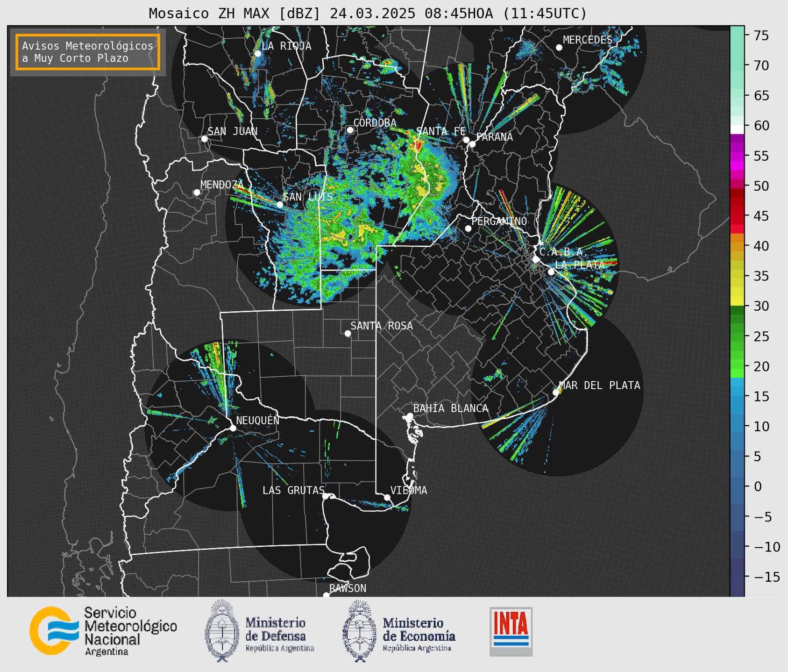The height and width of the screenshot is (672, 788).
Task: Click the Santa Fe city marker dot
Action: [x=466, y=140]
